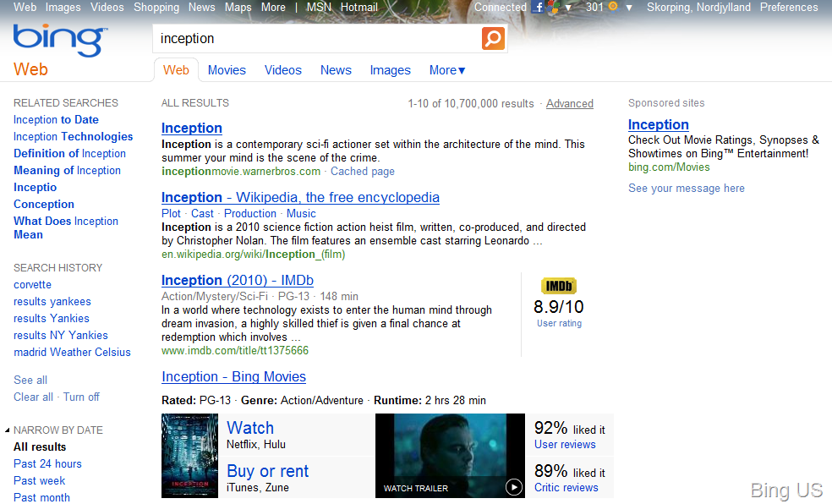Select related search Inception Technologies
Screen dimensions: 832x504
tap(73, 137)
